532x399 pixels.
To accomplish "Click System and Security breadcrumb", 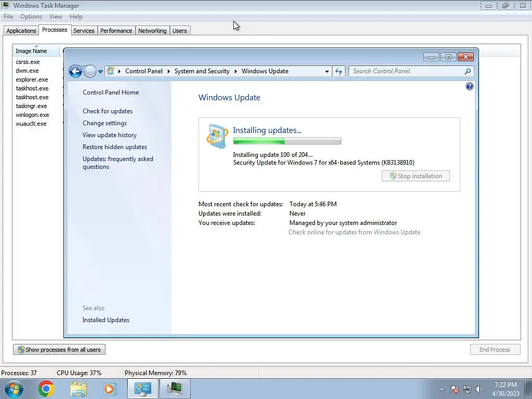I will tap(202, 71).
